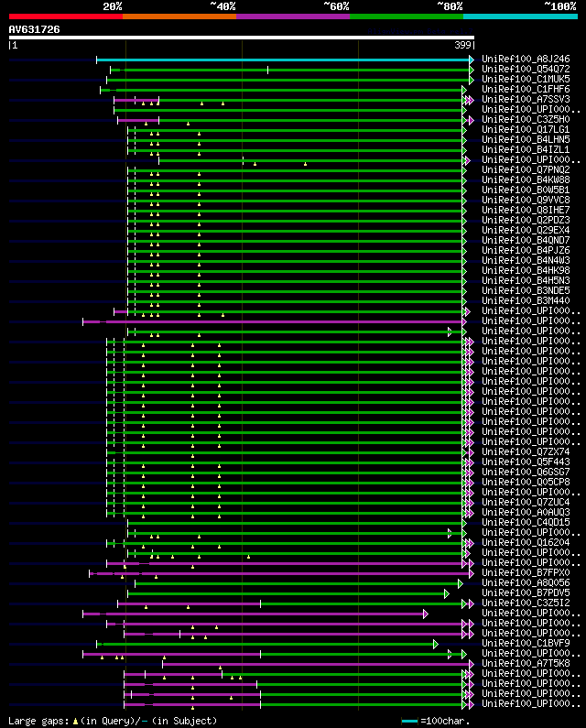Click the green ~80% identity legend bar

[x=407, y=16]
